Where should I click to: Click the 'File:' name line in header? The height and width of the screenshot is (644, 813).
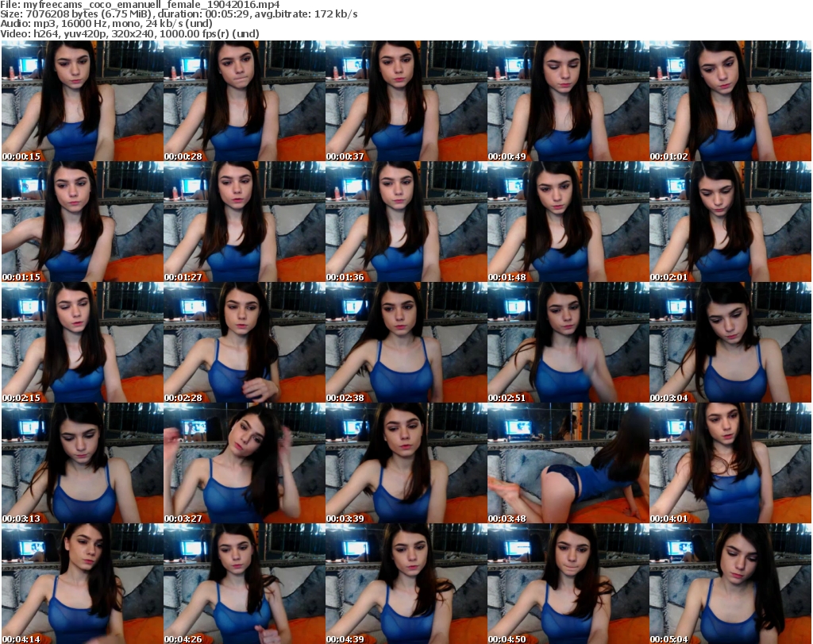(140, 4)
